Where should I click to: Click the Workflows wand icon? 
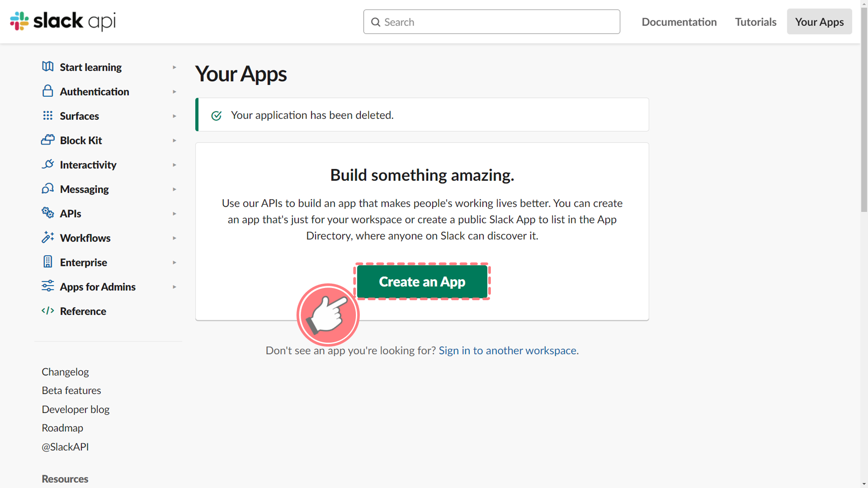tap(48, 237)
